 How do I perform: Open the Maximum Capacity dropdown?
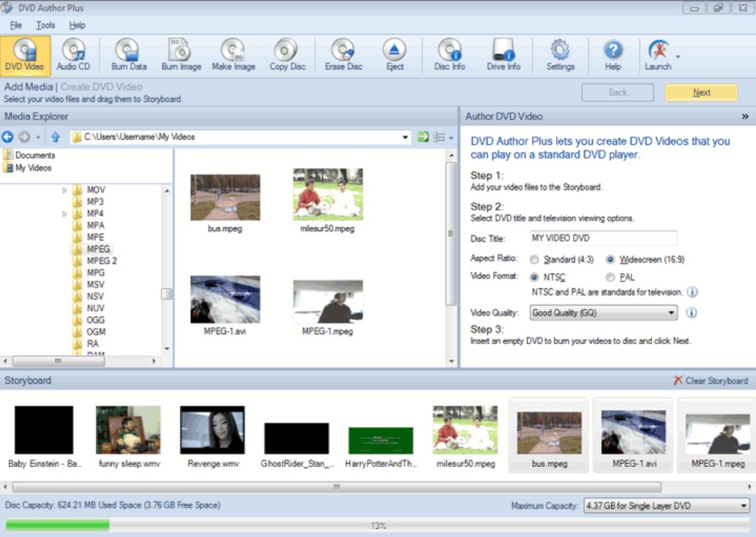click(741, 505)
